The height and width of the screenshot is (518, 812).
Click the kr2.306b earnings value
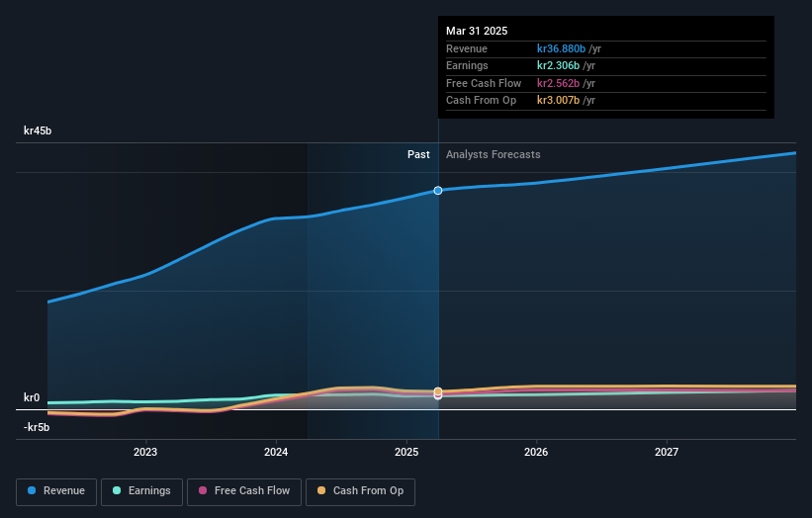pyautogui.click(x=558, y=65)
